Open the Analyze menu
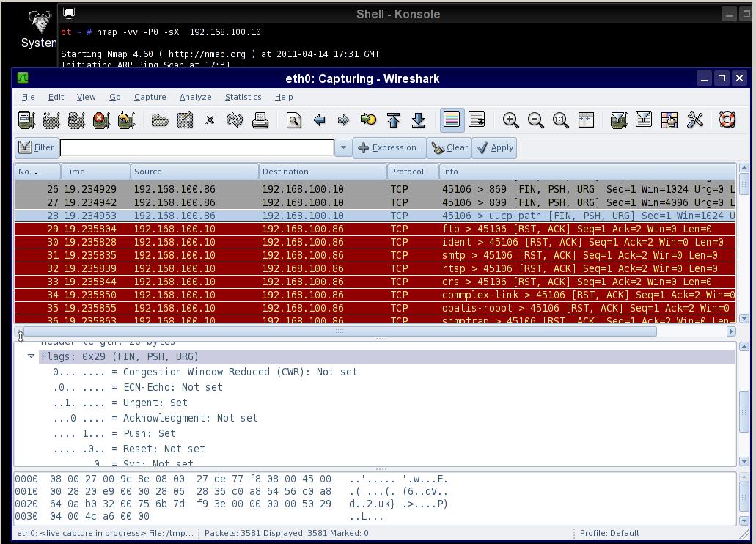The width and height of the screenshot is (756, 544). pos(195,97)
